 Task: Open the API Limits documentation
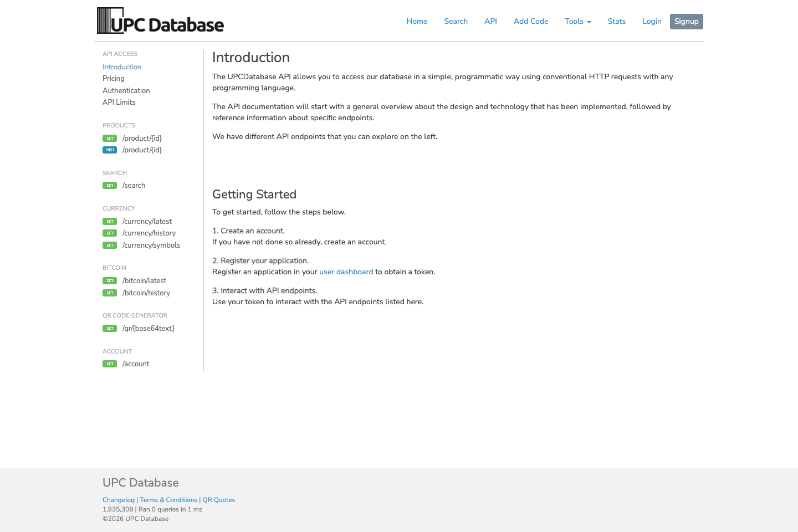click(x=119, y=102)
